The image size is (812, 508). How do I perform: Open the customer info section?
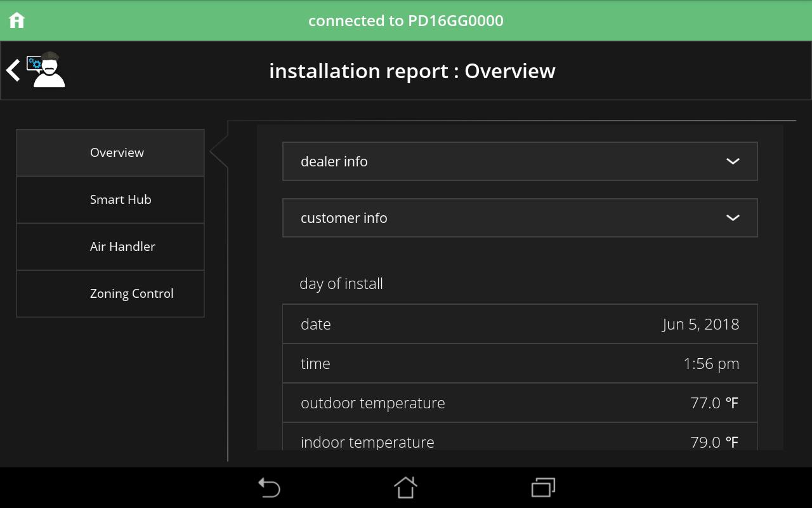[520, 218]
